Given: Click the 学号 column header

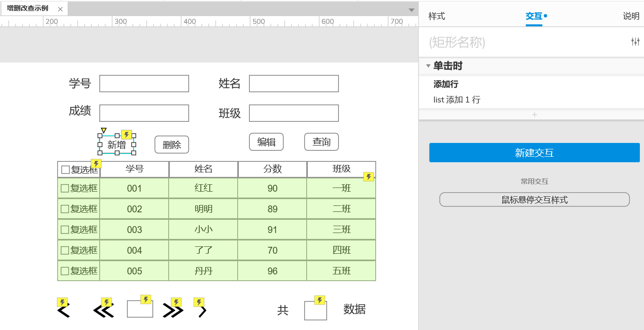Looking at the screenshot, I should 134,169.
